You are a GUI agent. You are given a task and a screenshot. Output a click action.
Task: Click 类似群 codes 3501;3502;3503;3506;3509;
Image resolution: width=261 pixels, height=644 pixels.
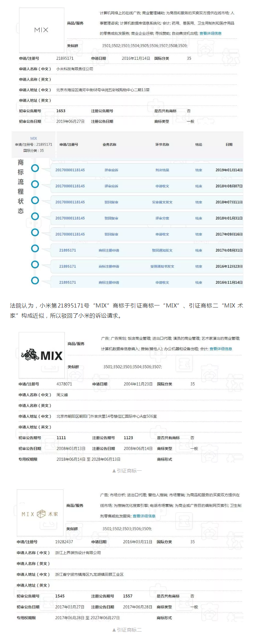click(x=127, y=529)
